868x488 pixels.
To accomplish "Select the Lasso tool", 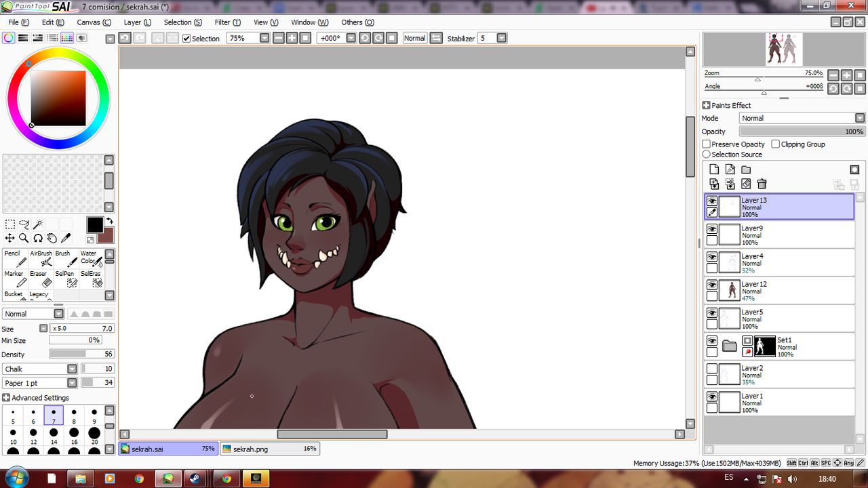I will click(24, 224).
